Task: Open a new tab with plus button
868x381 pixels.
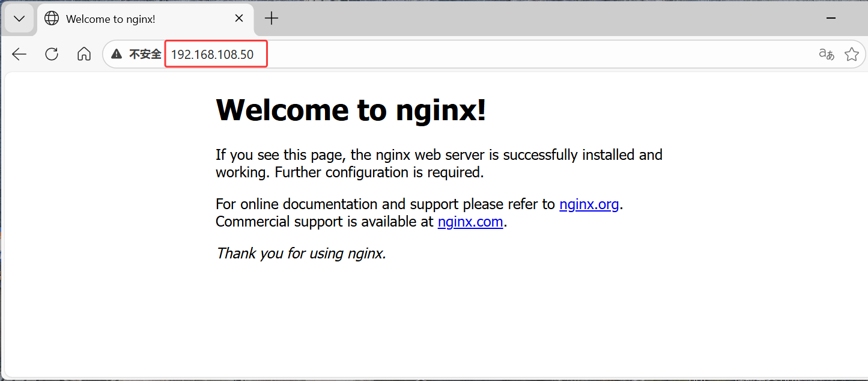Action: 272,19
